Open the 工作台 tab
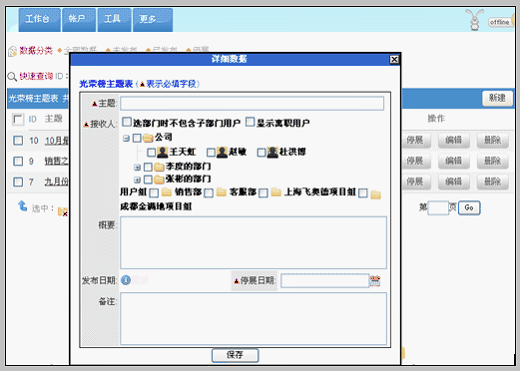The image size is (521, 372). (39, 20)
